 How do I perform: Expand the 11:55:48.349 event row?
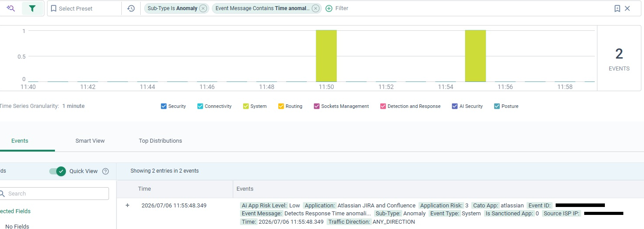[127, 205]
